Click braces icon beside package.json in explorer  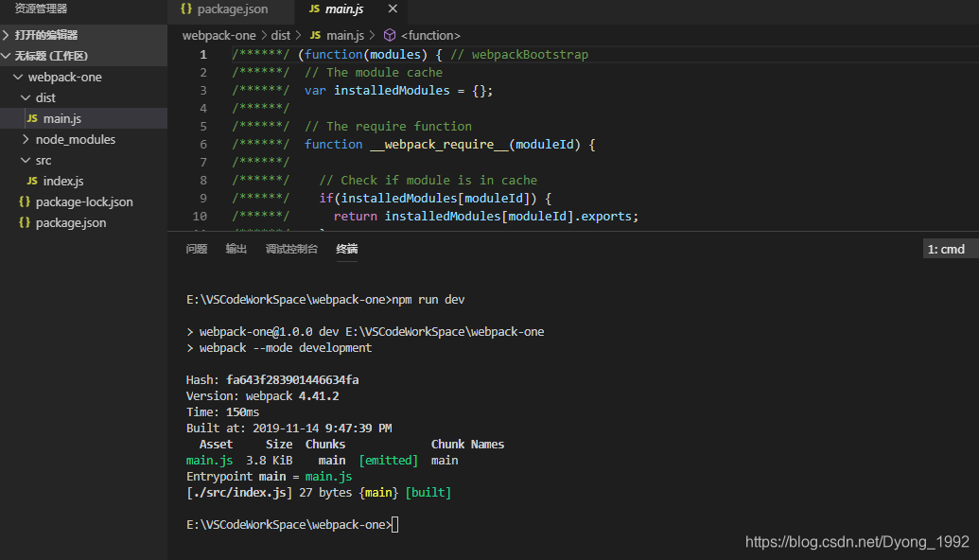(x=25, y=222)
